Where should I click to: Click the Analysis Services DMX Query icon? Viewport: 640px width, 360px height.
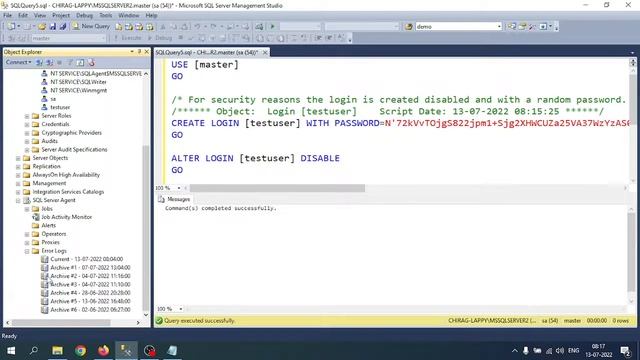(139, 27)
